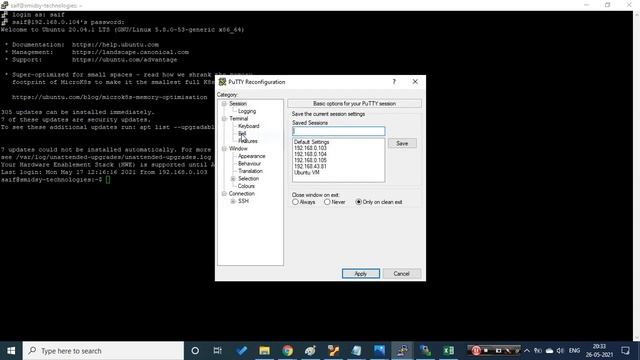Expand the SSH tree node

tap(233, 201)
